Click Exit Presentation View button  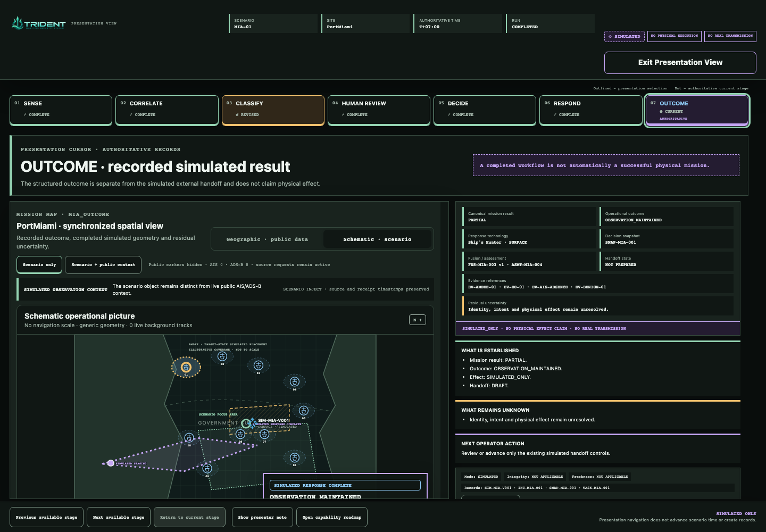click(x=680, y=63)
